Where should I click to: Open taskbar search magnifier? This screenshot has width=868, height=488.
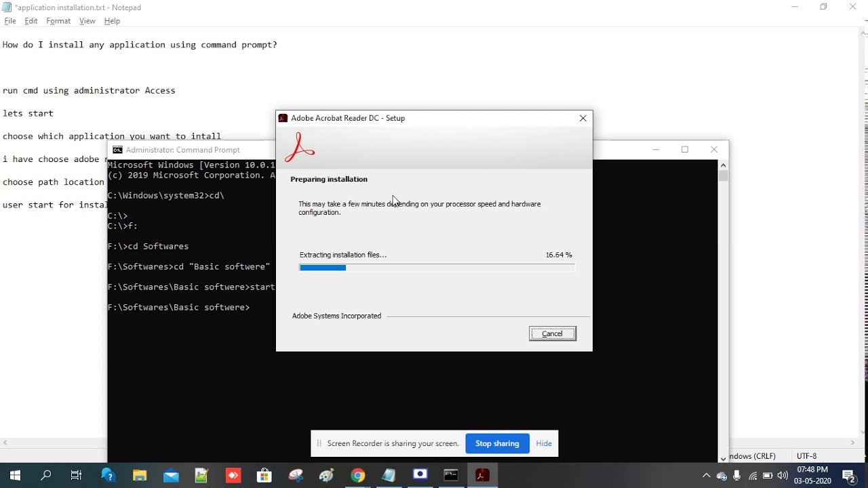pyautogui.click(x=46, y=475)
